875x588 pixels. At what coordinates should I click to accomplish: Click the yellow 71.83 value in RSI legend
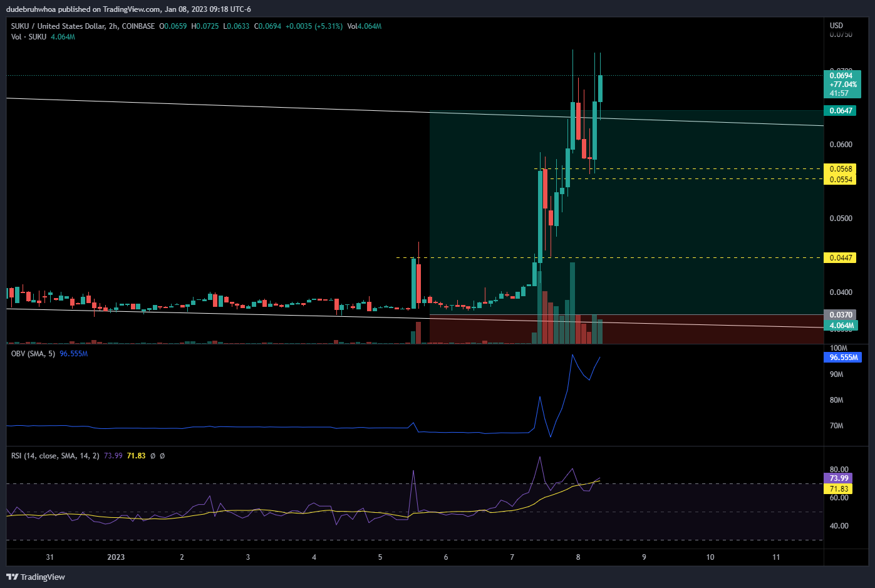[136, 456]
